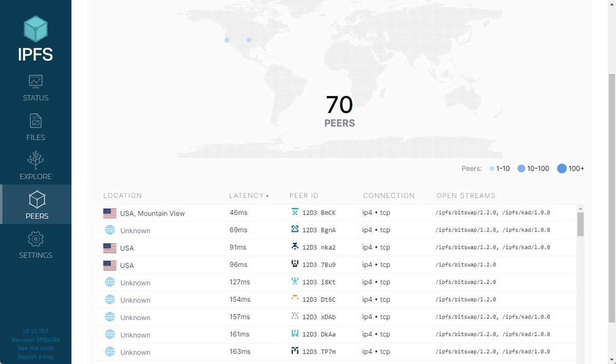Screen dimensions: 616x364
Task: Click identicon for peer 12D3..i8Kt
Action: pyautogui.click(x=295, y=281)
